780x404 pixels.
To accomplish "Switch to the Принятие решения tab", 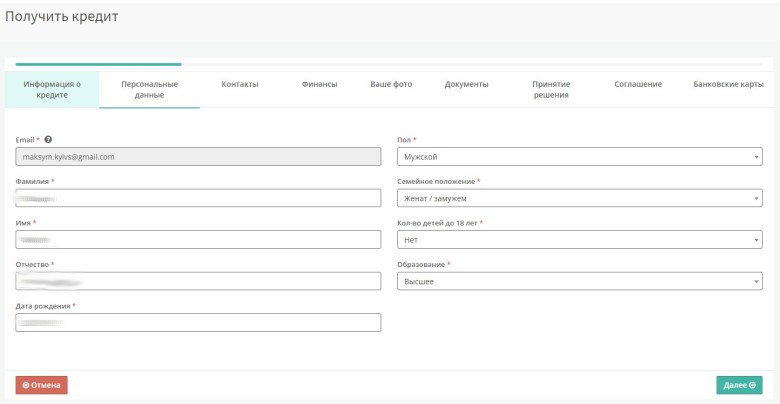I will (551, 90).
